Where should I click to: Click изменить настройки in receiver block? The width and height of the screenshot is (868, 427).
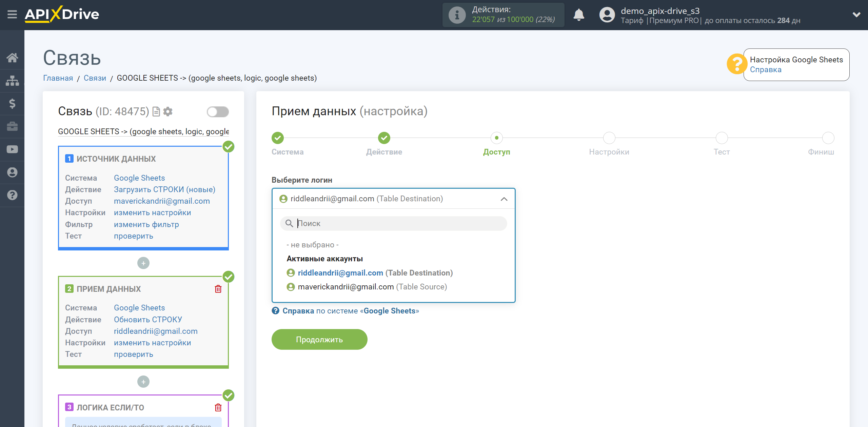153,343
